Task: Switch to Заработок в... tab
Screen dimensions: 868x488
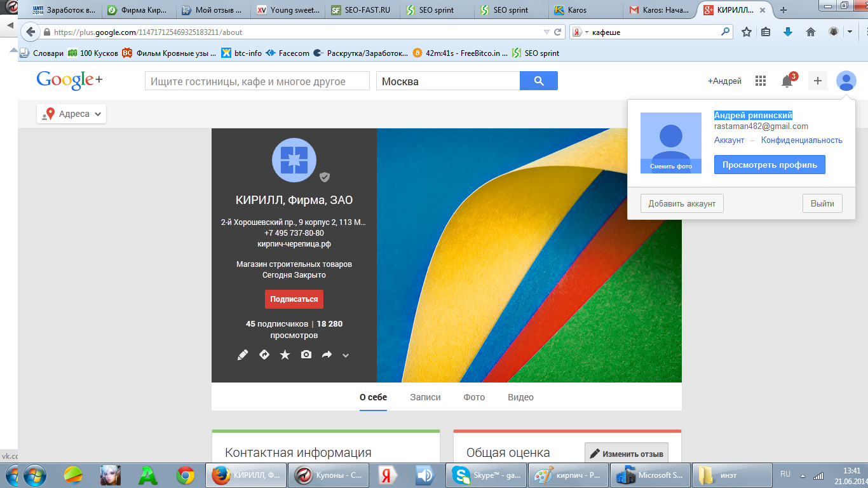Action: [64, 10]
